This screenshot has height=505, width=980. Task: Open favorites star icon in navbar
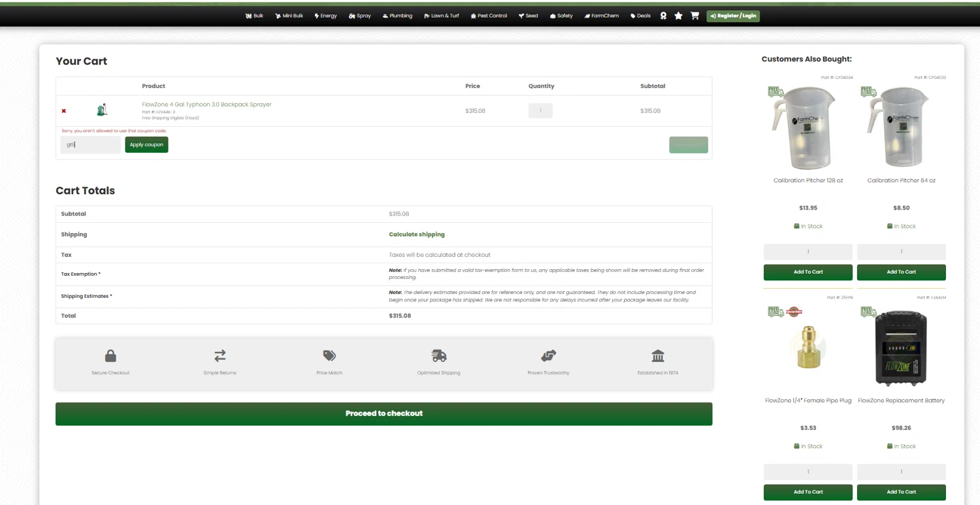[x=678, y=16]
